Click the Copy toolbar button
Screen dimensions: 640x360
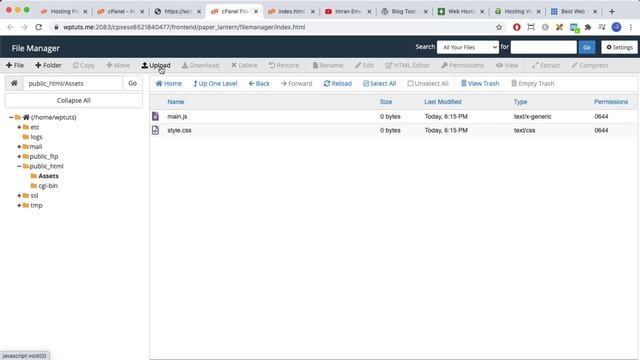[x=84, y=65]
